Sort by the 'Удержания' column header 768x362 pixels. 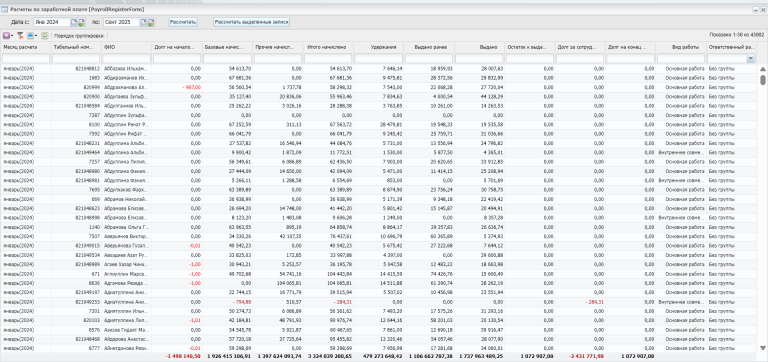379,47
